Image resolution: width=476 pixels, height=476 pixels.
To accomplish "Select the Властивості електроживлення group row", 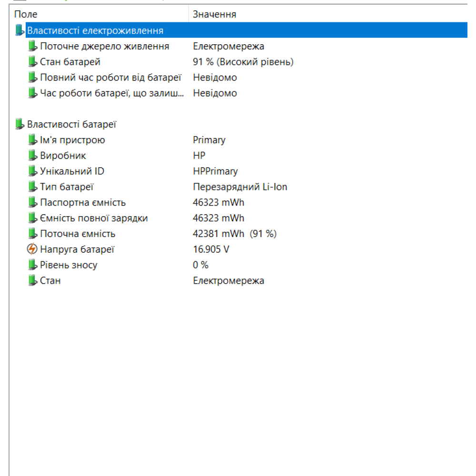I will tap(246, 30).
